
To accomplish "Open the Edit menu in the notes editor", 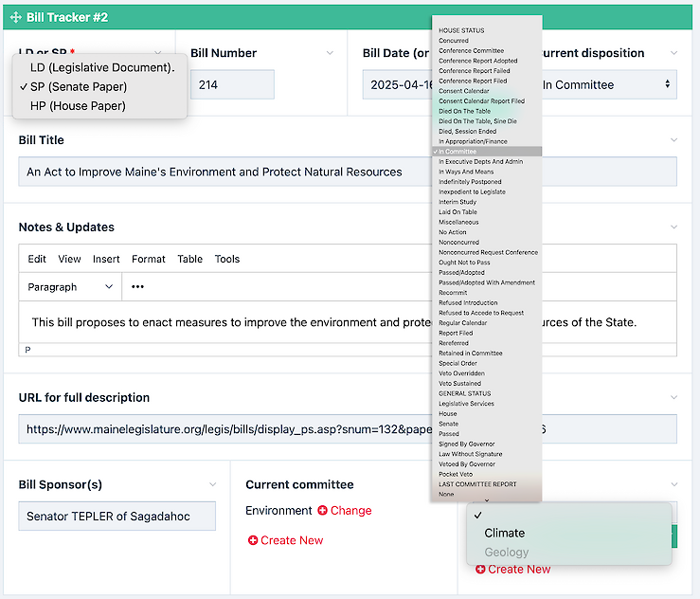I will click(x=37, y=259).
